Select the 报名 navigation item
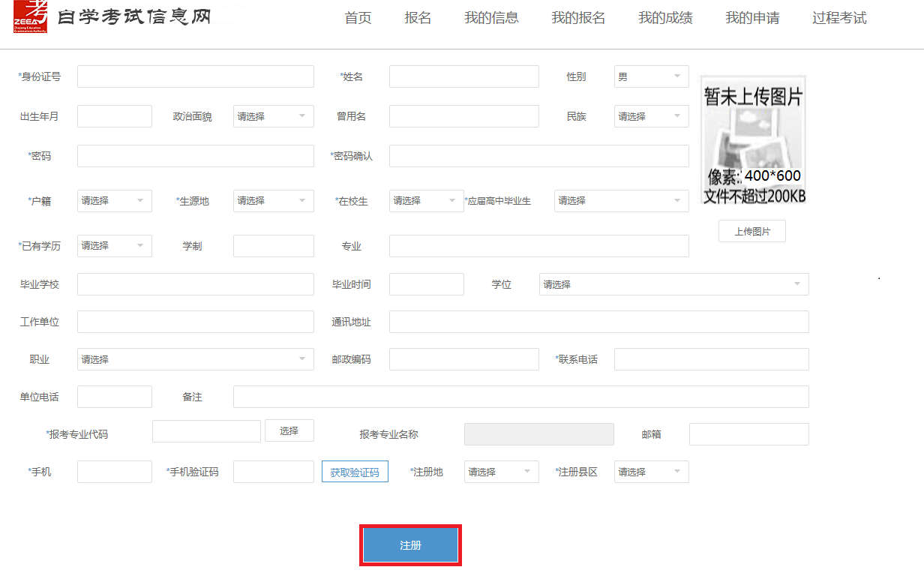Image resolution: width=924 pixels, height=573 pixels. [x=418, y=18]
